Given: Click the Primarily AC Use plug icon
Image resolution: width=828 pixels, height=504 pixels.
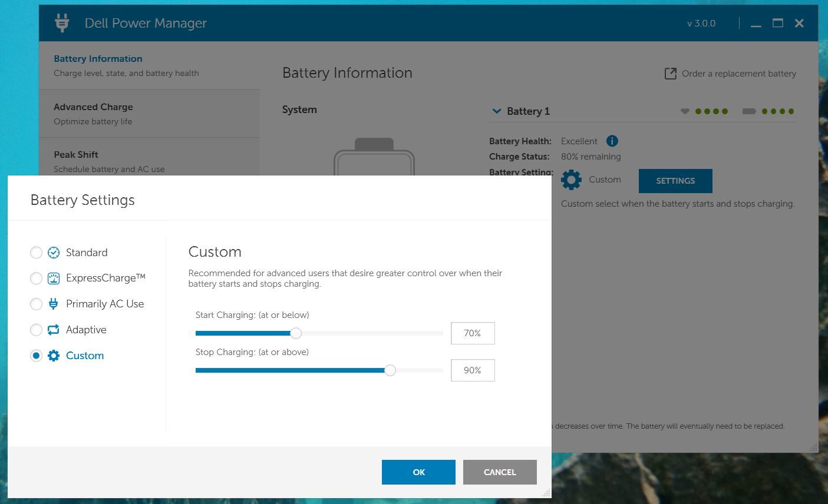Looking at the screenshot, I should click(x=54, y=304).
